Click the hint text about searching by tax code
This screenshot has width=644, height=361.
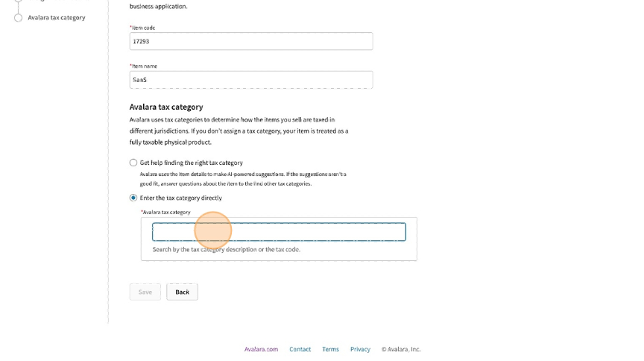[226, 249]
